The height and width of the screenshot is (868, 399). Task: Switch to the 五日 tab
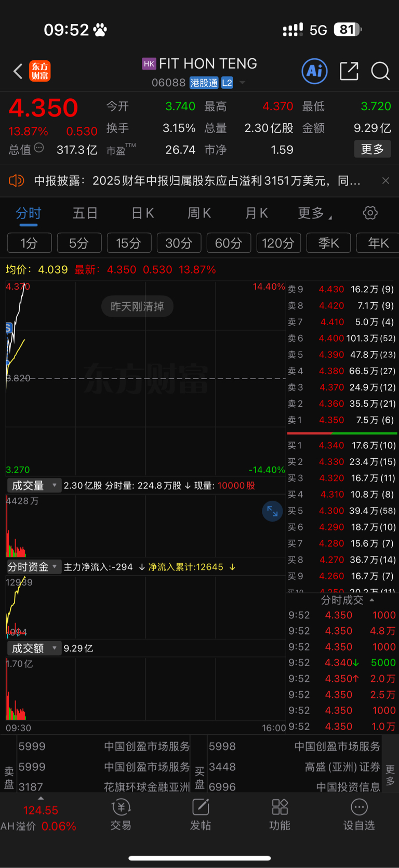[85, 213]
